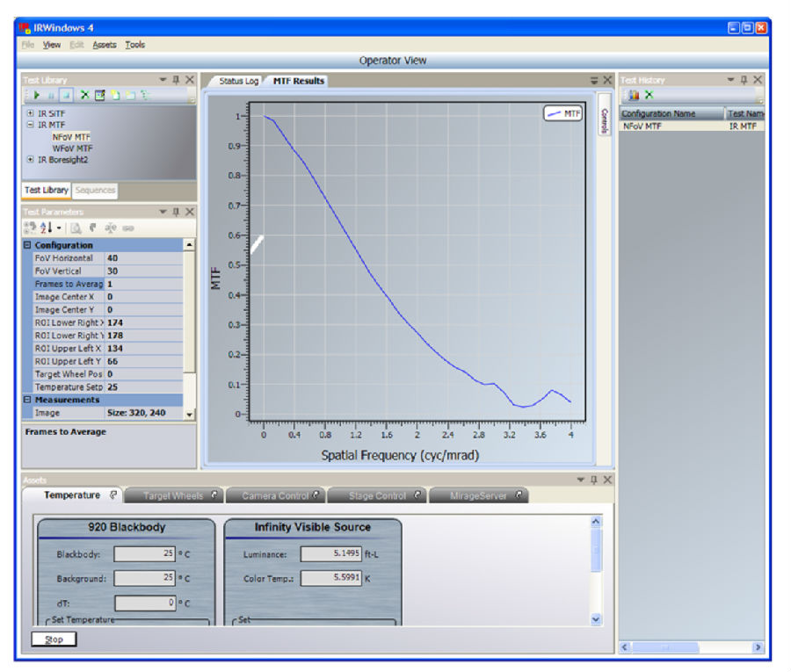Switch to the Stage Control tab
The image size is (791, 672).
tap(377, 495)
